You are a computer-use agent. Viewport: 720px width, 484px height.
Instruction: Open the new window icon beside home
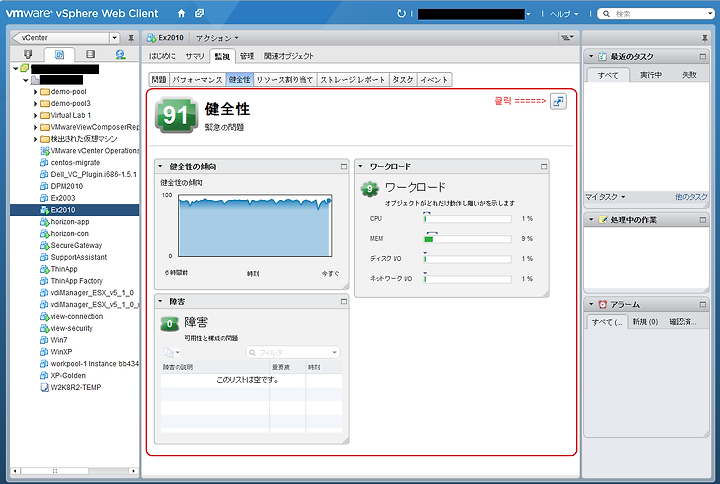pos(199,13)
